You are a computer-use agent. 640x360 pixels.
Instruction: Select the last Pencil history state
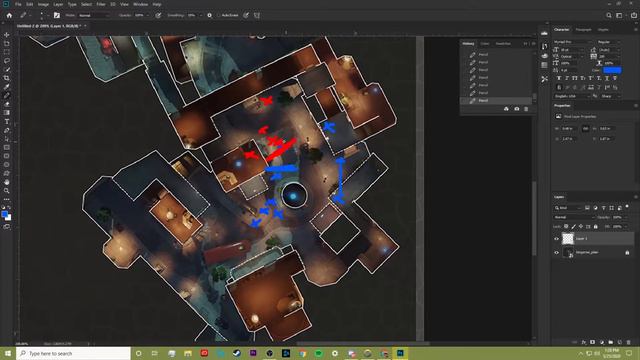[x=496, y=100]
